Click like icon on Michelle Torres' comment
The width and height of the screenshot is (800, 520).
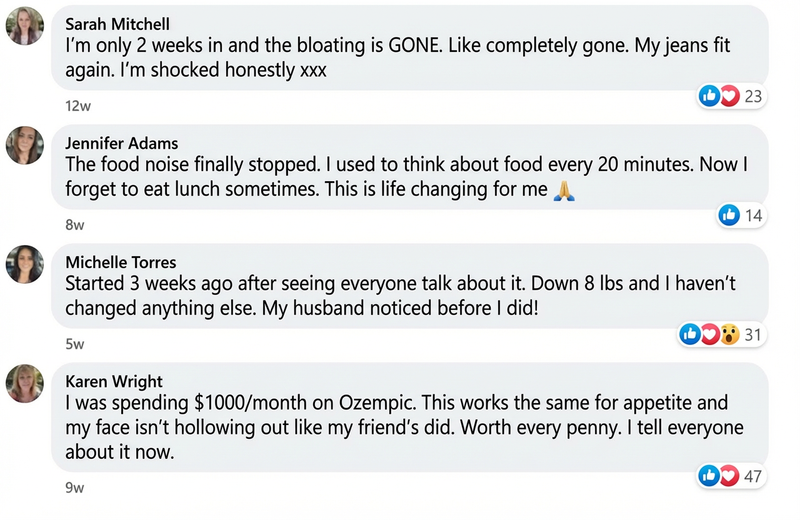coord(690,334)
